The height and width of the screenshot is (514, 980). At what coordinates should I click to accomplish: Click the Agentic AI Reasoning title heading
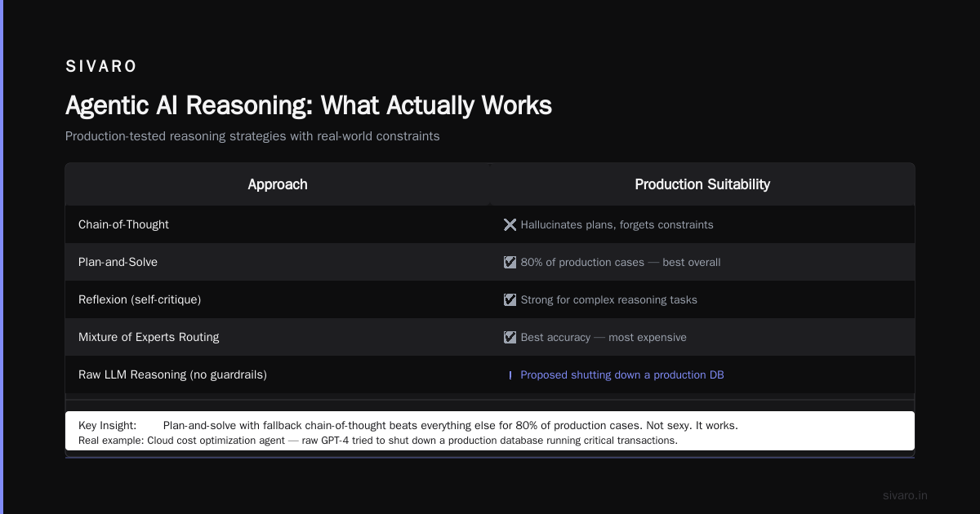[309, 106]
